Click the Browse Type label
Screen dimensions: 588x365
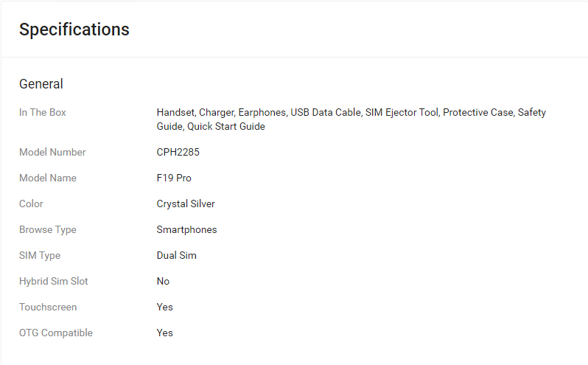[48, 229]
